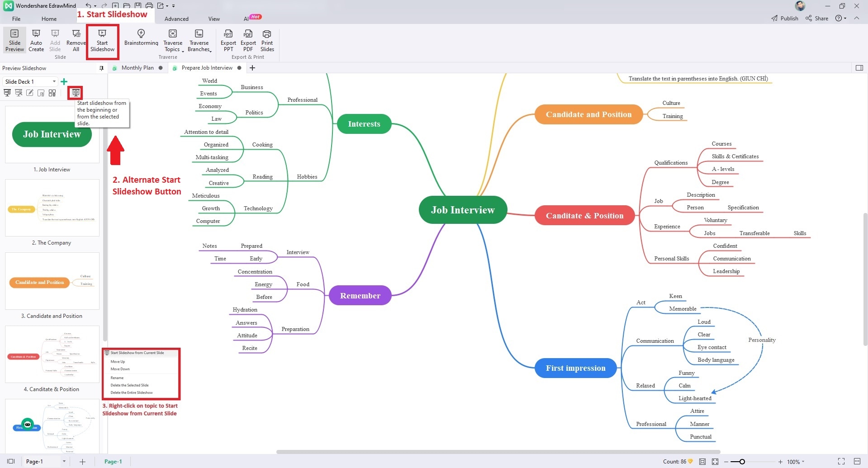868x468 pixels.
Task: Click the first slide panel icon showing a mind map
Action: pyautogui.click(x=7, y=93)
